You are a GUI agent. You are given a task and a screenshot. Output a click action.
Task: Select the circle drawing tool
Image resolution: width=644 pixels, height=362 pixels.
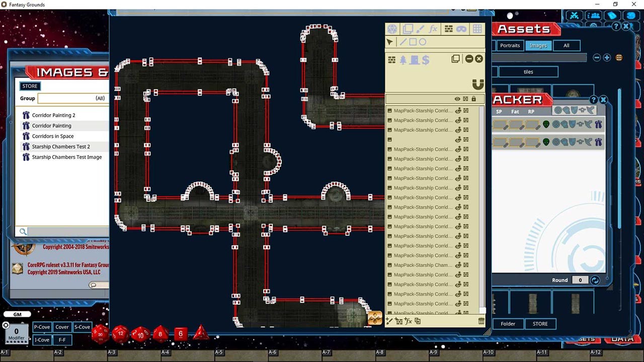[424, 42]
